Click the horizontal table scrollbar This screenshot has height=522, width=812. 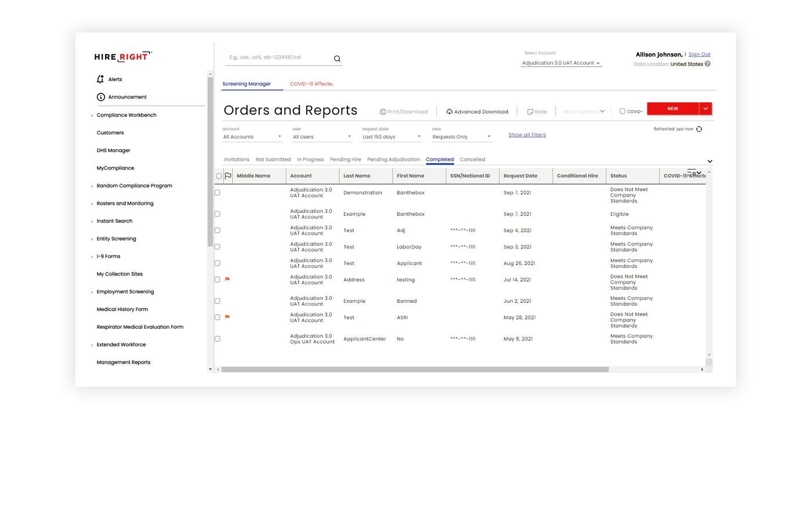pos(415,369)
